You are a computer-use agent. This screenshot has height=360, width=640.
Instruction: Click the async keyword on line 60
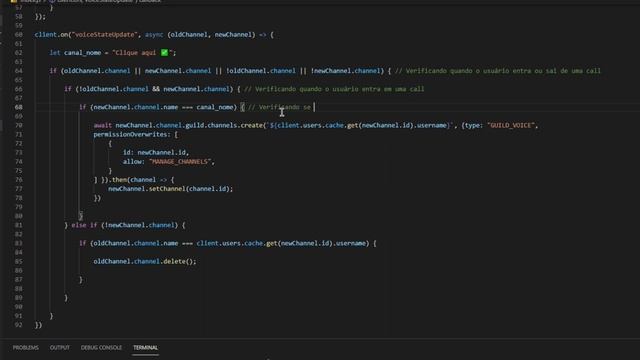click(x=154, y=35)
